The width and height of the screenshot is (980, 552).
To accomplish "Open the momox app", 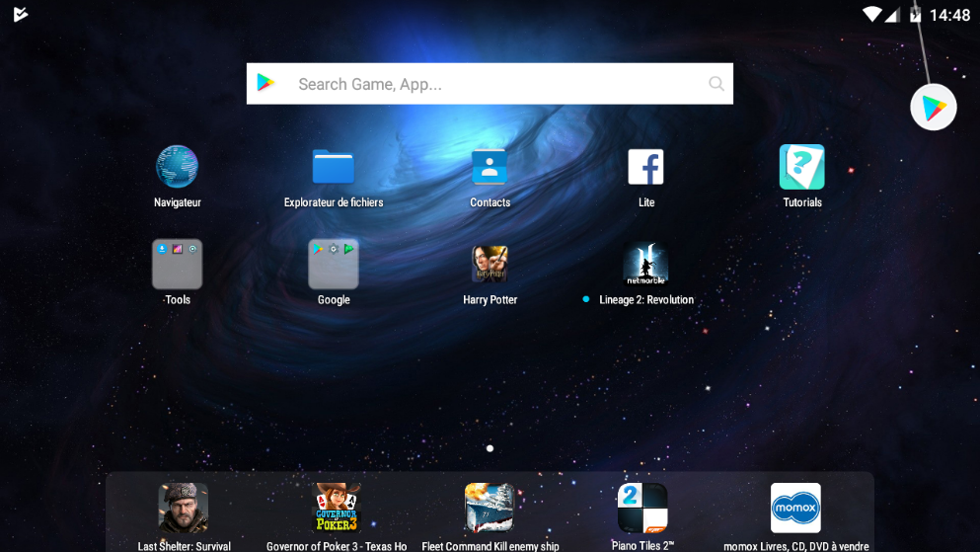I will click(x=795, y=509).
